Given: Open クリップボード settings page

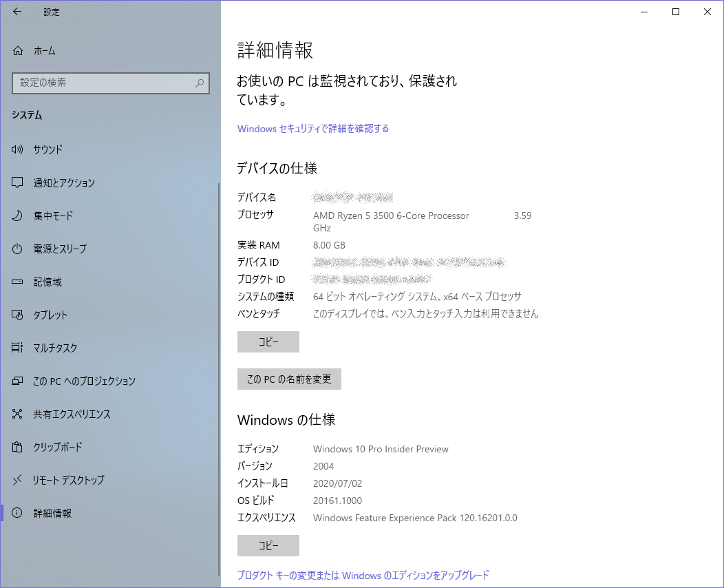Looking at the screenshot, I should [110, 447].
